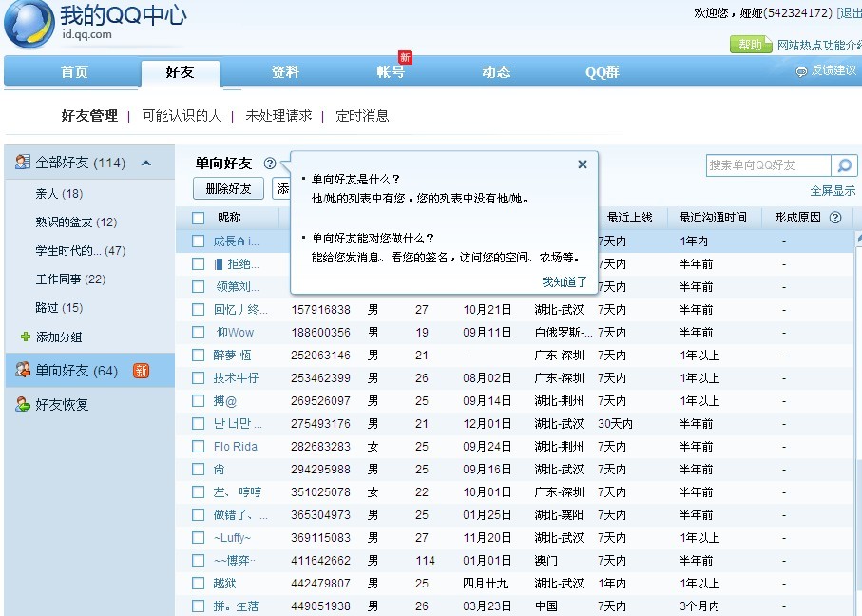Sort by the 最近上线 column header
The height and width of the screenshot is (616, 862).
pyautogui.click(x=629, y=218)
